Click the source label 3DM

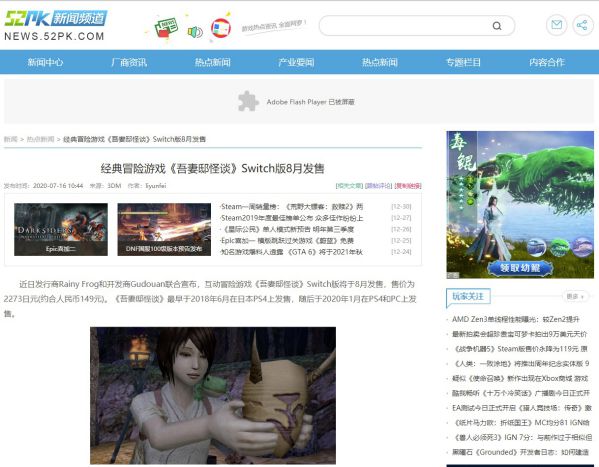(114, 186)
